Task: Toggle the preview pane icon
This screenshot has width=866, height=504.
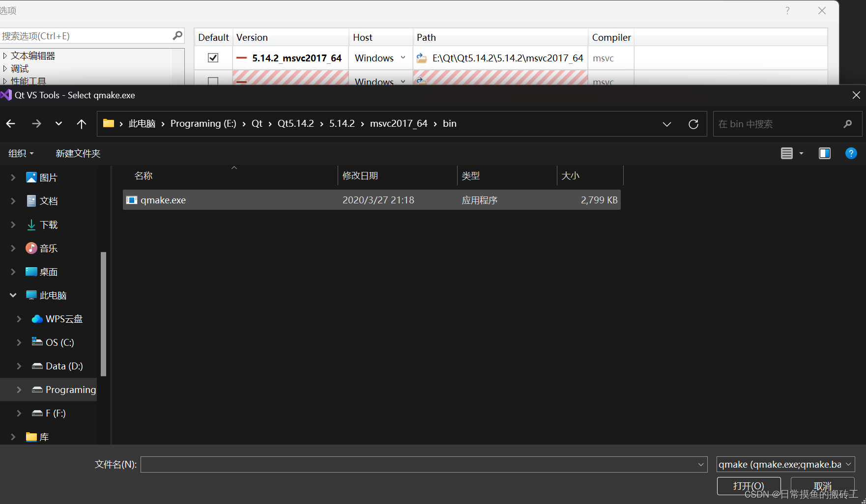Action: click(825, 153)
